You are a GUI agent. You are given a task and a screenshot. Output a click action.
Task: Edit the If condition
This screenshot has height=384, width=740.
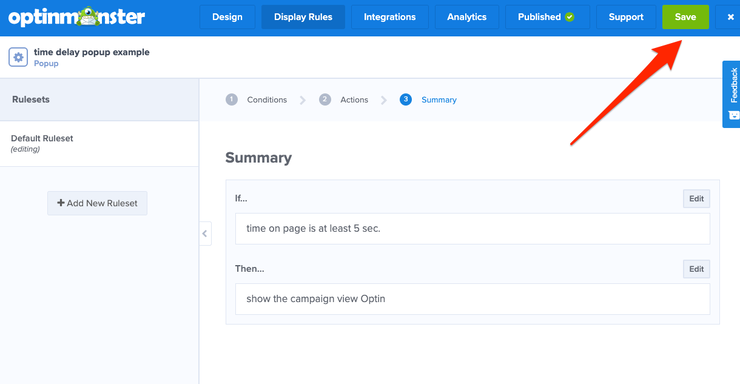click(696, 199)
